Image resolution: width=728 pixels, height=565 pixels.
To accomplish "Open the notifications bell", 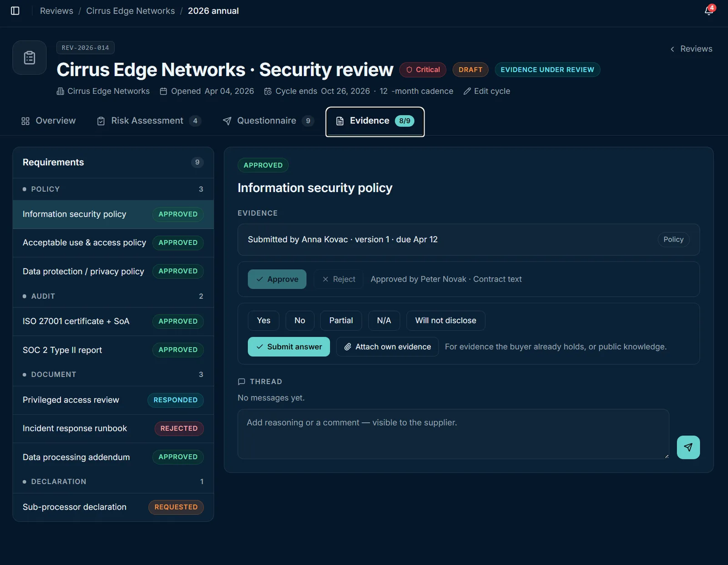I will click(x=709, y=11).
